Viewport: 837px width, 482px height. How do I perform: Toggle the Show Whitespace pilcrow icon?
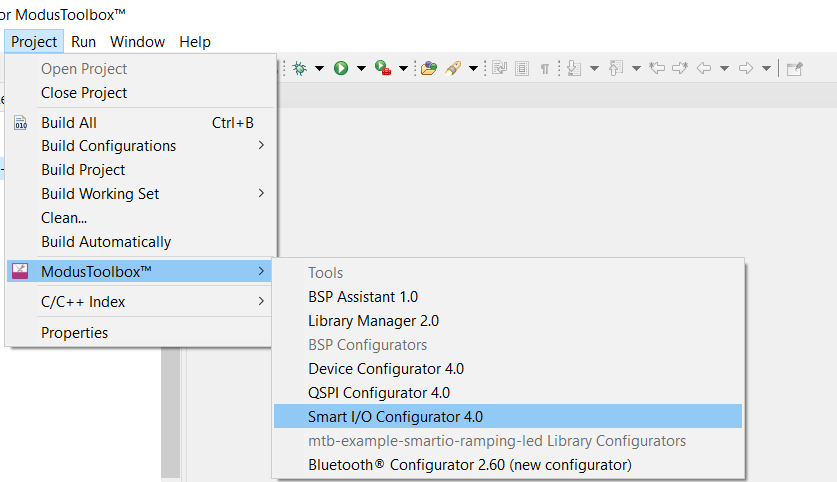click(544, 69)
